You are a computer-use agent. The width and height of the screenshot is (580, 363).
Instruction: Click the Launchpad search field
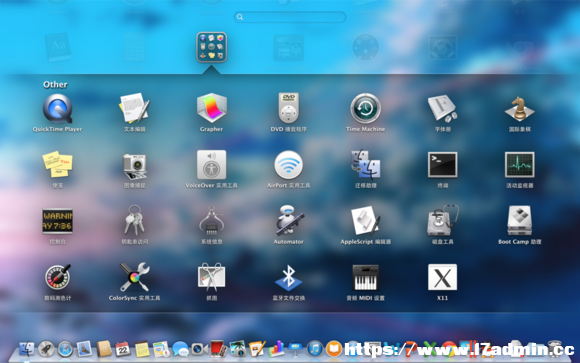pos(290,17)
